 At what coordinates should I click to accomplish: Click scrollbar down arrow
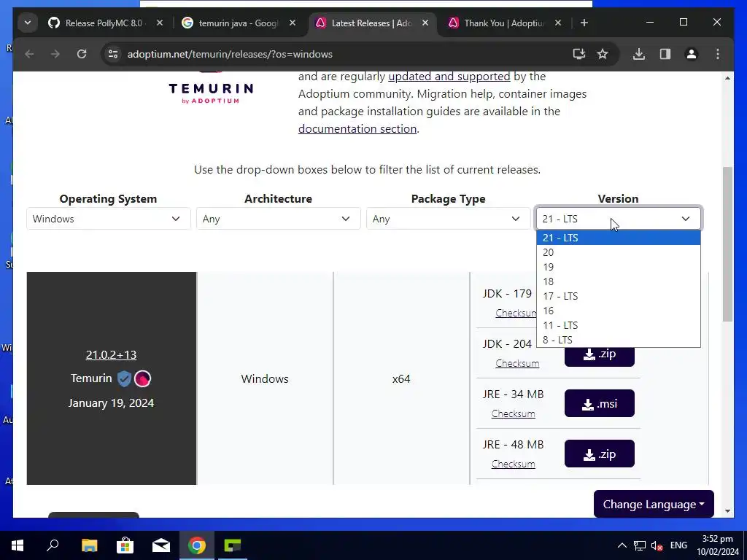tap(727, 511)
